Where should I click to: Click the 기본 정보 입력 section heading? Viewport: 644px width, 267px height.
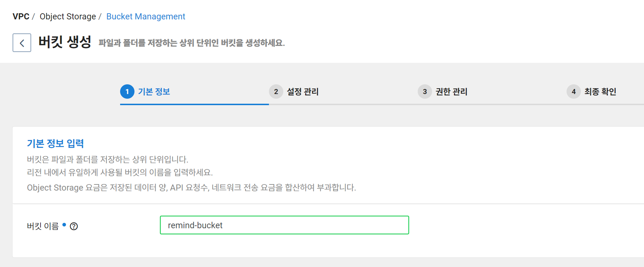(x=56, y=143)
